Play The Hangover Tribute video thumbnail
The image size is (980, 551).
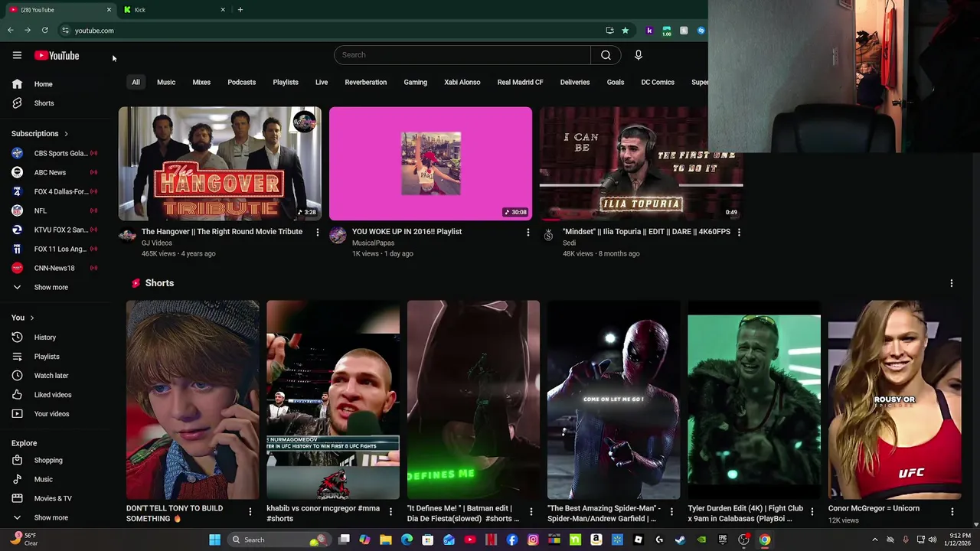(x=220, y=164)
